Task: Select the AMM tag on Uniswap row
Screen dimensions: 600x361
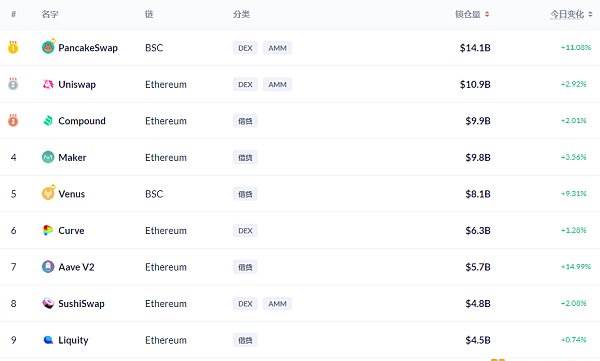Action: click(277, 84)
